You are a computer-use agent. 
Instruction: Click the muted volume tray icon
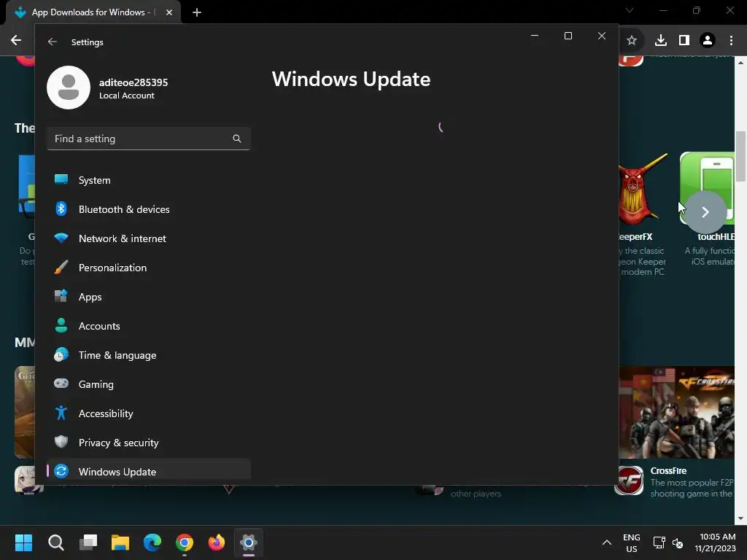678,542
